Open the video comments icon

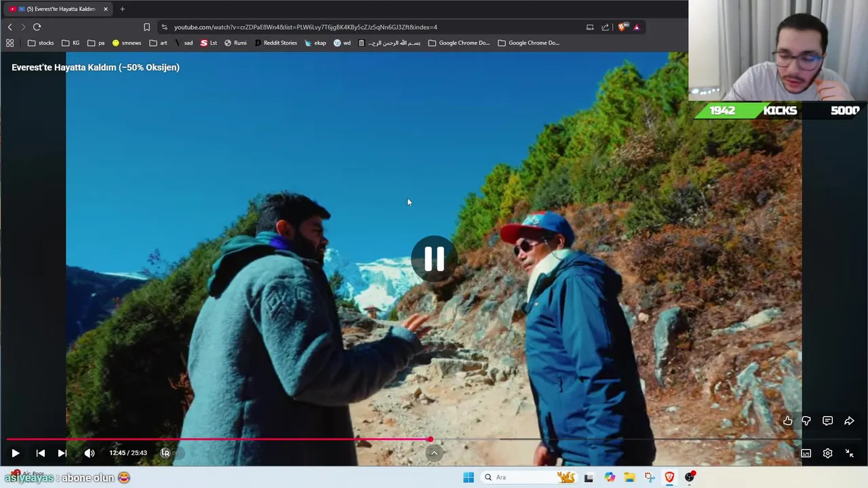coord(827,421)
